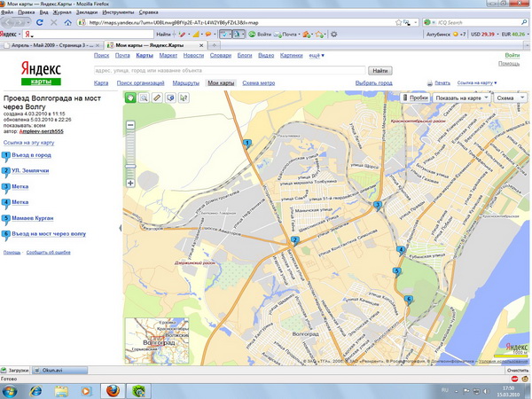Click the printer icon next to Печать

tap(429, 83)
